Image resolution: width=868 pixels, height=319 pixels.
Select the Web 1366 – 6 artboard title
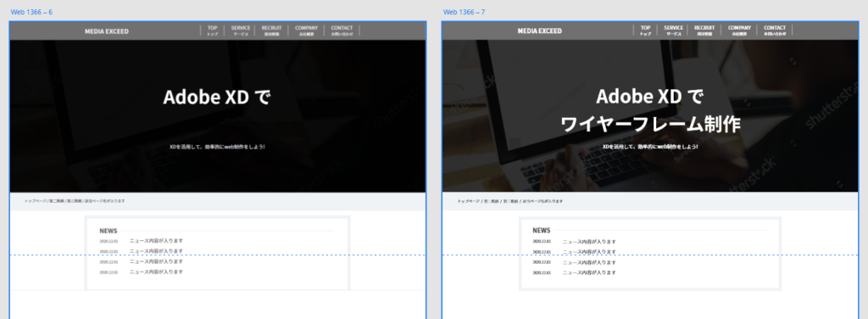click(x=31, y=12)
